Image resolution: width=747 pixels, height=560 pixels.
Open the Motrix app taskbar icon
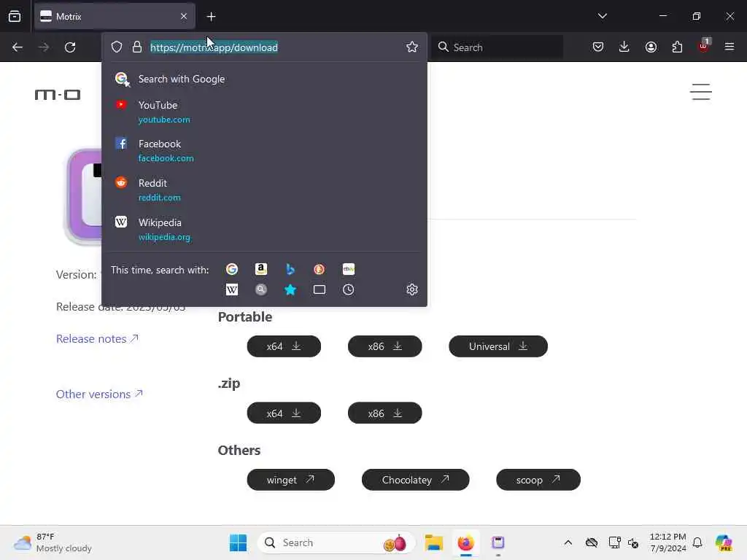pos(498,542)
